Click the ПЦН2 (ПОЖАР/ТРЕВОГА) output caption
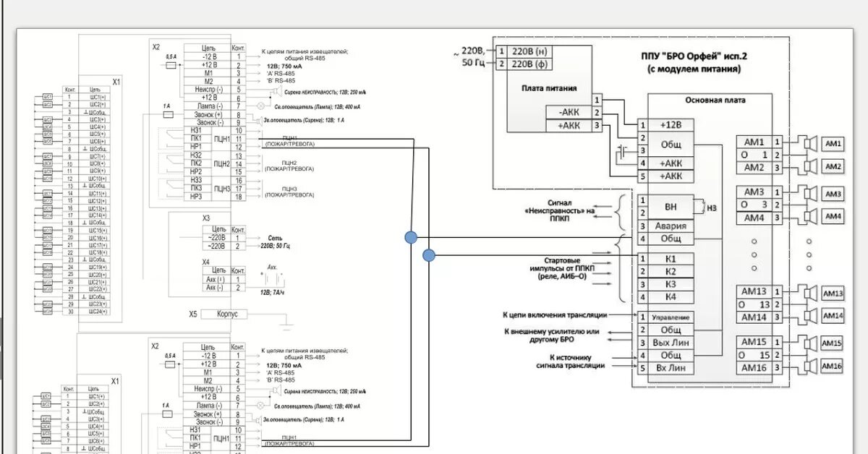 (289, 166)
